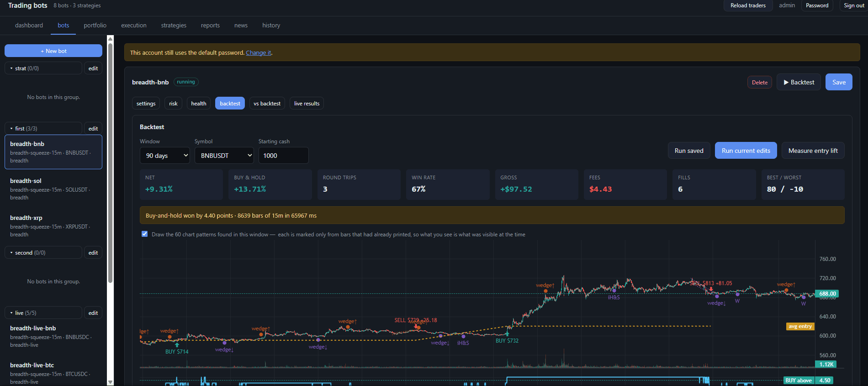Switch to the risk sub-tab
The width and height of the screenshot is (868, 386).
point(173,103)
